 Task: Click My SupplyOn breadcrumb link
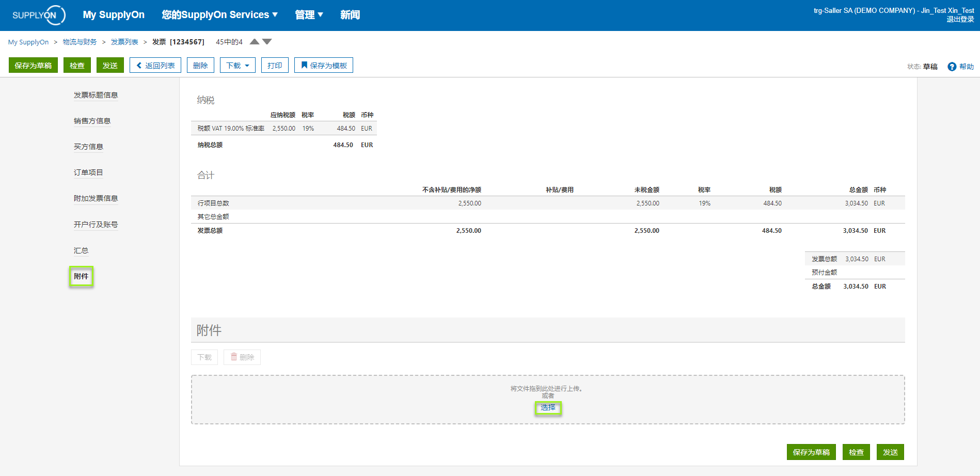click(x=28, y=42)
